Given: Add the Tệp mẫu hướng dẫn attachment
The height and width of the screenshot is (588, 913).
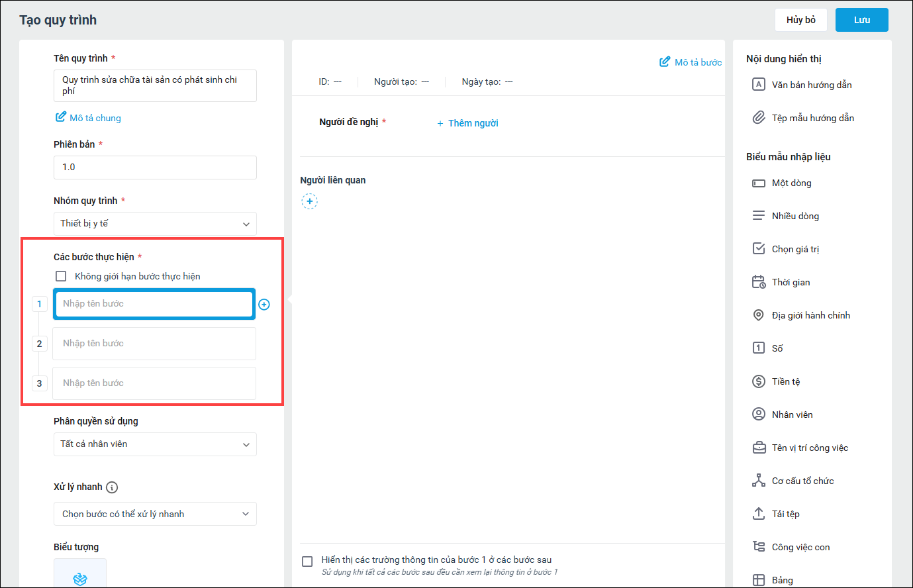Looking at the screenshot, I should tap(812, 118).
